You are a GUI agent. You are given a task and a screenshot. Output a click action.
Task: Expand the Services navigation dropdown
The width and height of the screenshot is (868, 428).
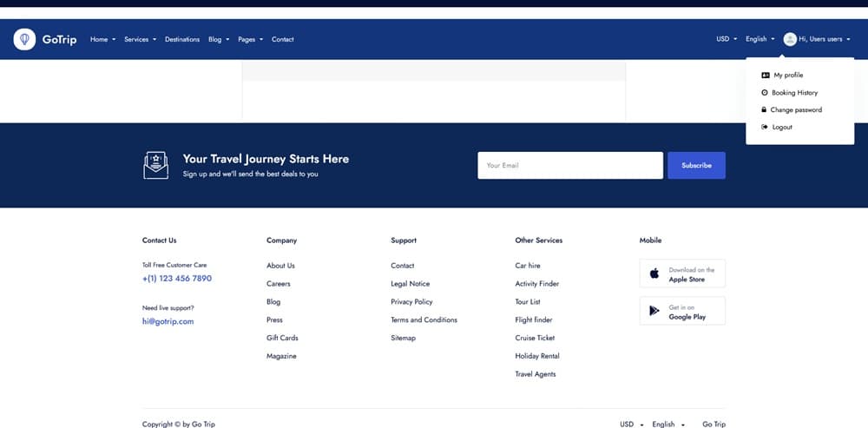(140, 39)
